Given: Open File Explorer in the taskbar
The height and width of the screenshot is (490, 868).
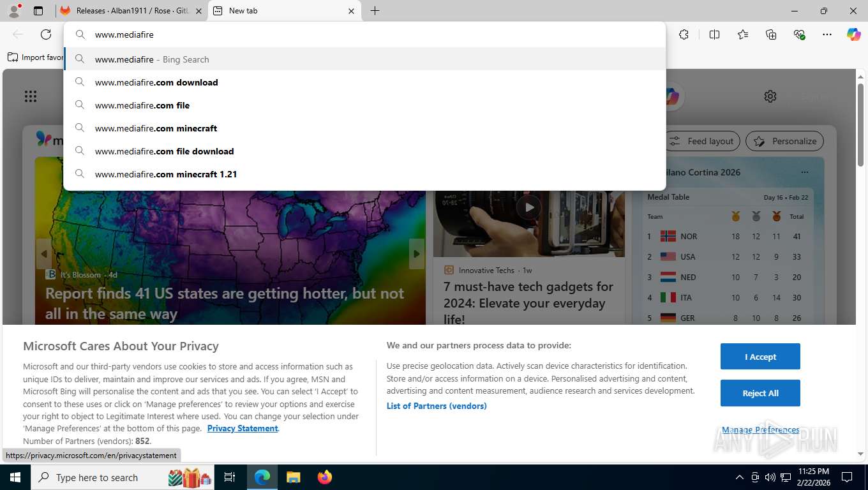Looking at the screenshot, I should (x=293, y=477).
